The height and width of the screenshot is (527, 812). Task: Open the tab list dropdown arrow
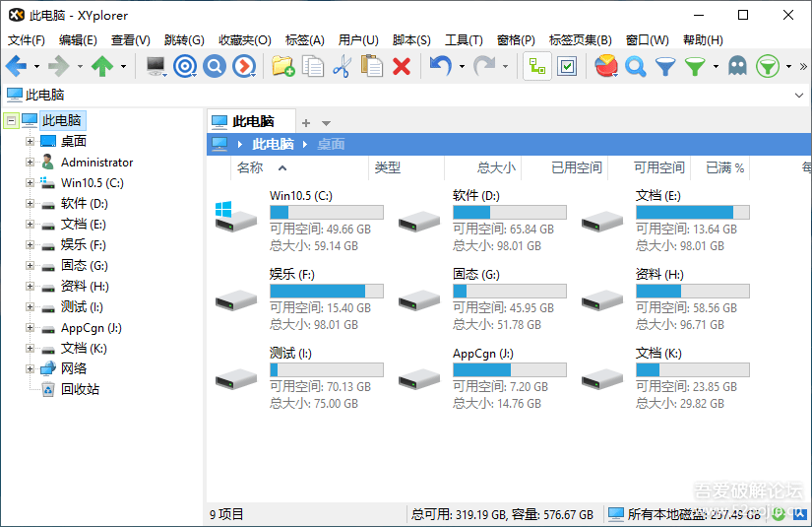click(326, 123)
